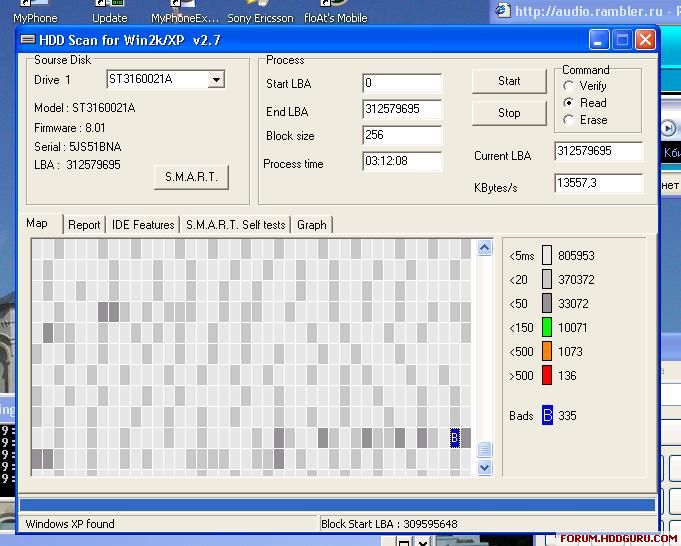Select the Verify command option
This screenshot has width=681, height=546.
pyautogui.click(x=569, y=86)
